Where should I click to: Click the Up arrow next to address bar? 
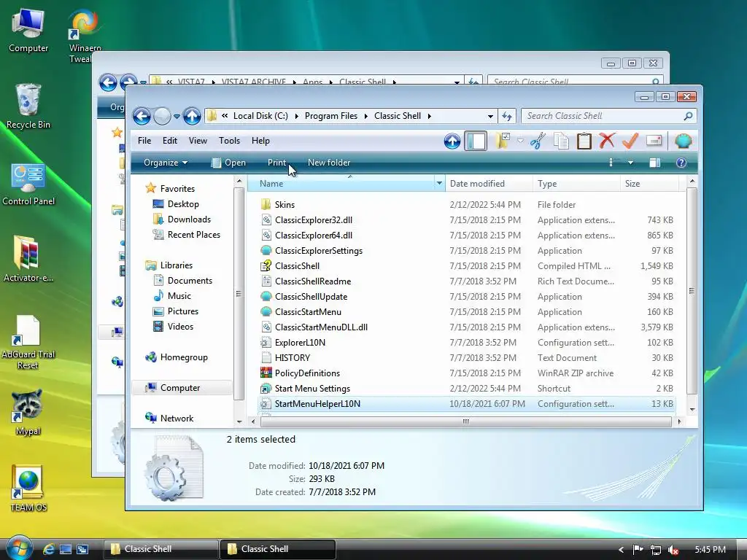point(192,116)
